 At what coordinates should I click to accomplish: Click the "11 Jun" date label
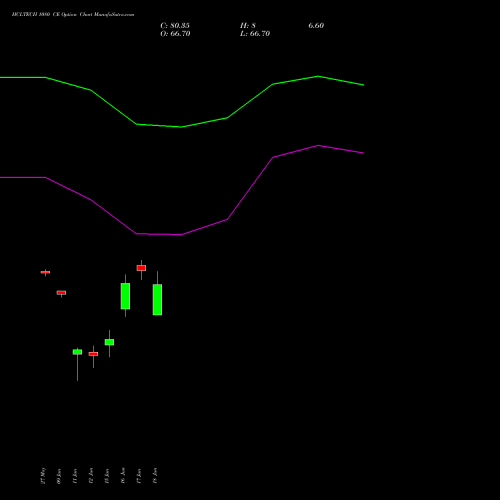[x=75, y=476]
